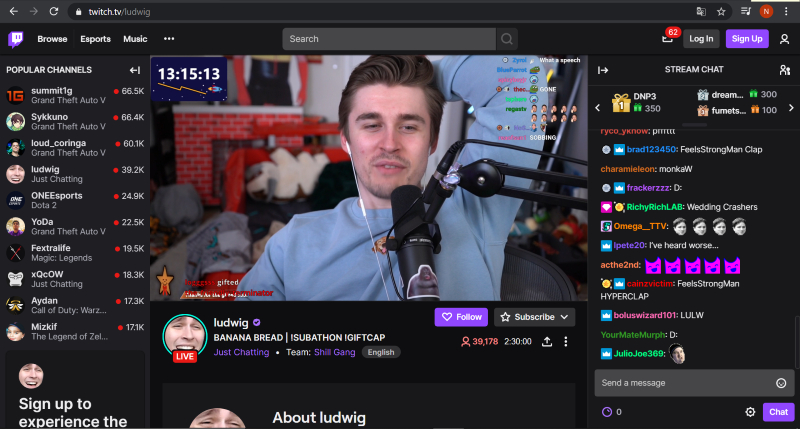Click the video player stream area
This screenshot has height=429, width=800.
[x=369, y=178]
